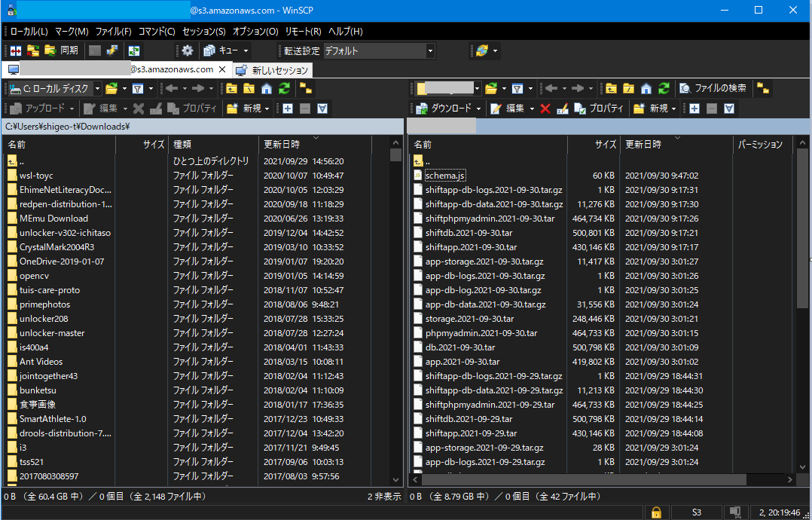Go to parent directory in remote panel
This screenshot has width=812, height=520.
[x=611, y=89]
